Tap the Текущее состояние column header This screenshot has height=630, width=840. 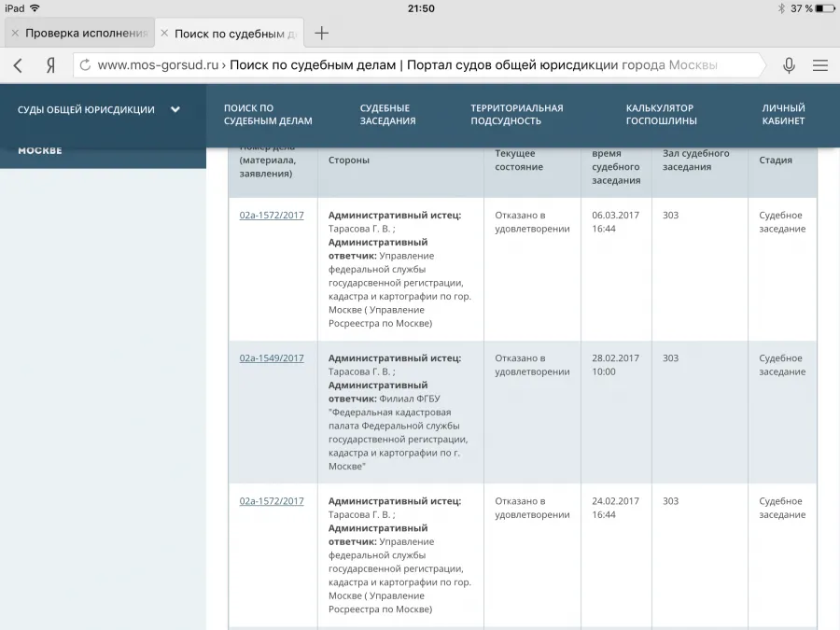519,161
